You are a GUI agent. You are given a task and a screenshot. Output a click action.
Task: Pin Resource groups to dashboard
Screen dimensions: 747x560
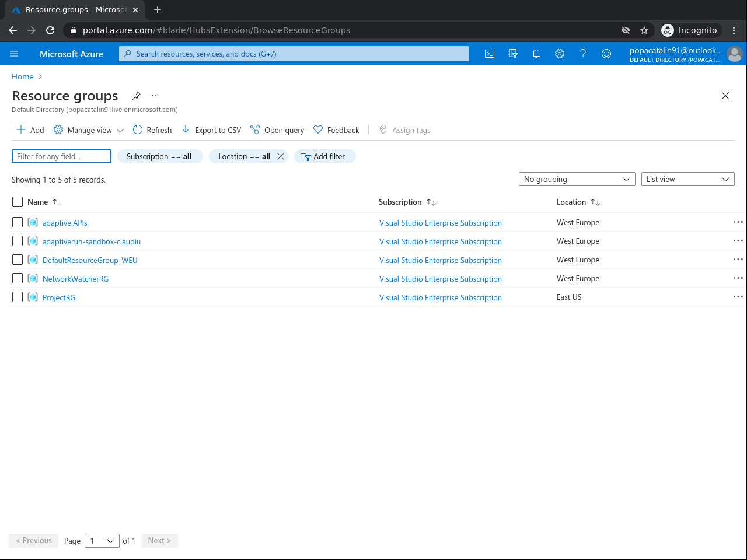click(x=136, y=96)
